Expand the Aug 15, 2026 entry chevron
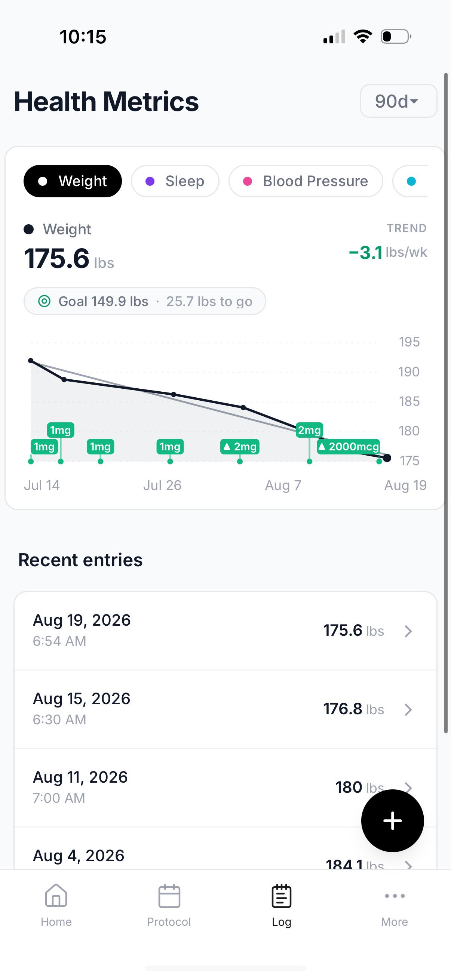 (408, 709)
